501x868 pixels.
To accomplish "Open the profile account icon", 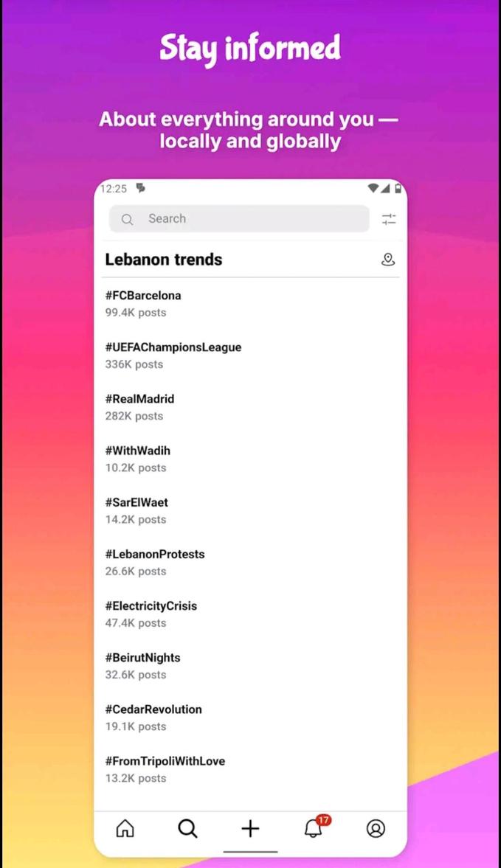I will pos(376,828).
